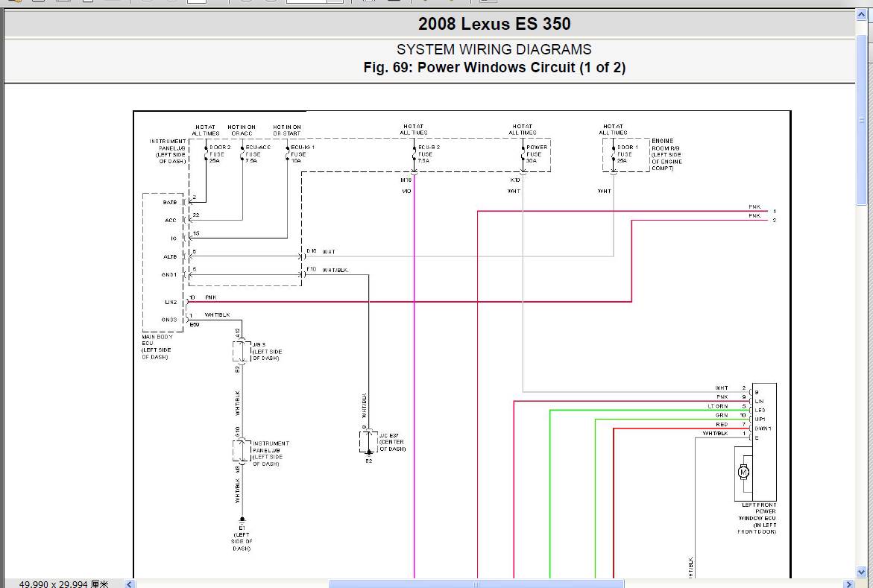
Task: Click the 'ECU-ACC FUSE 7.5A' label
Action: coord(258,154)
